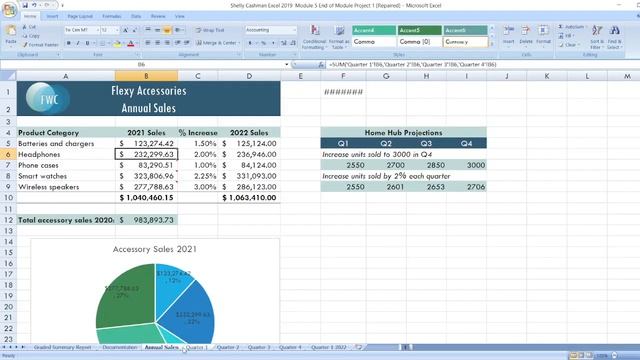Select cell with Smart watches

tap(66, 176)
